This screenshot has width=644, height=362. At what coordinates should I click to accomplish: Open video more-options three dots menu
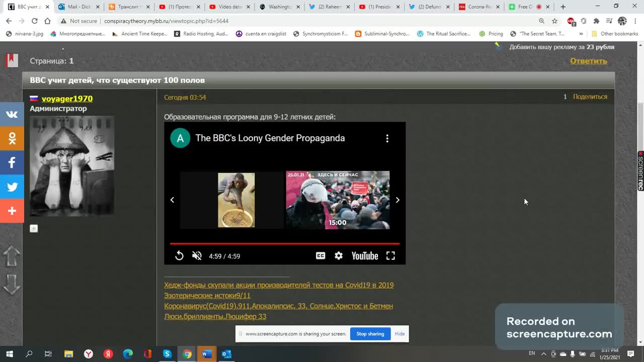[x=387, y=138]
